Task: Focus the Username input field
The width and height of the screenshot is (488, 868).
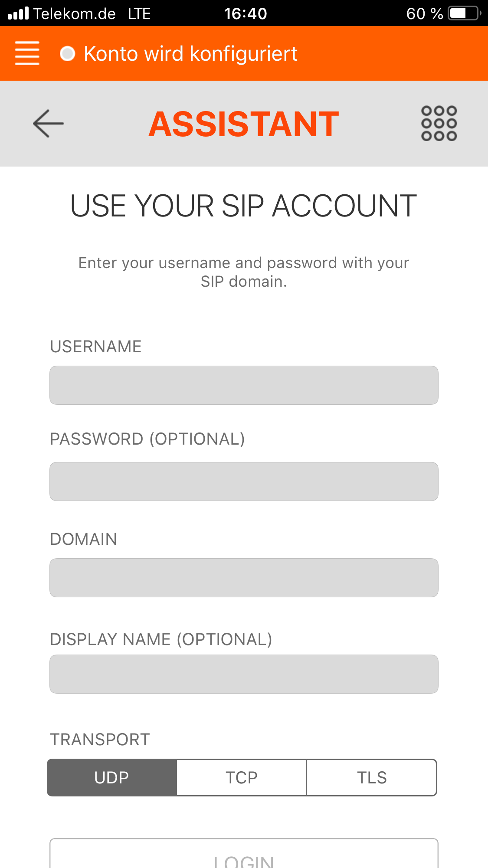Action: coord(244,385)
